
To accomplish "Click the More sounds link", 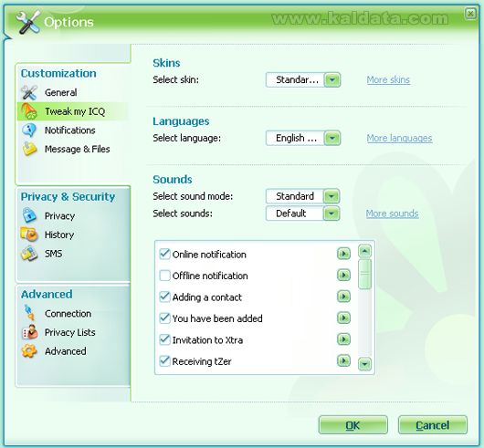I will [393, 214].
